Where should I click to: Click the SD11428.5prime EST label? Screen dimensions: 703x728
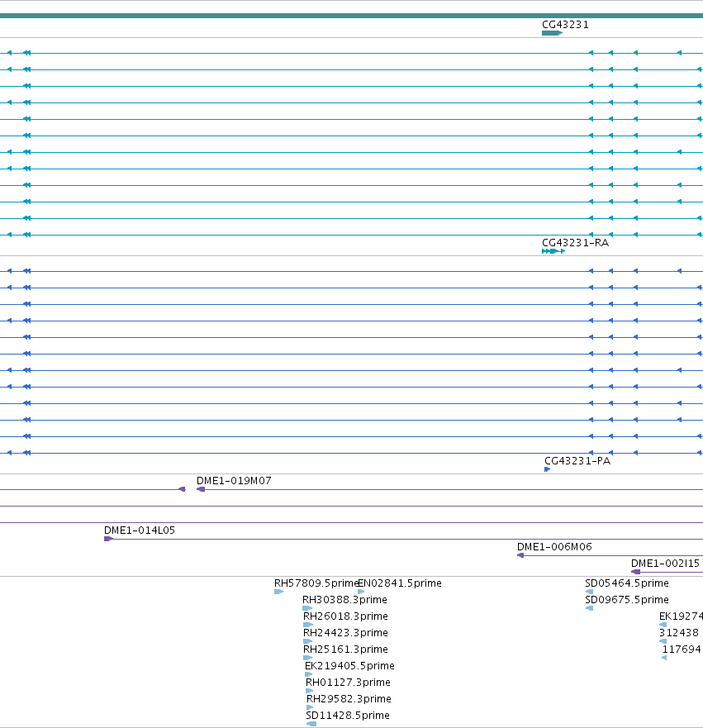point(348,716)
